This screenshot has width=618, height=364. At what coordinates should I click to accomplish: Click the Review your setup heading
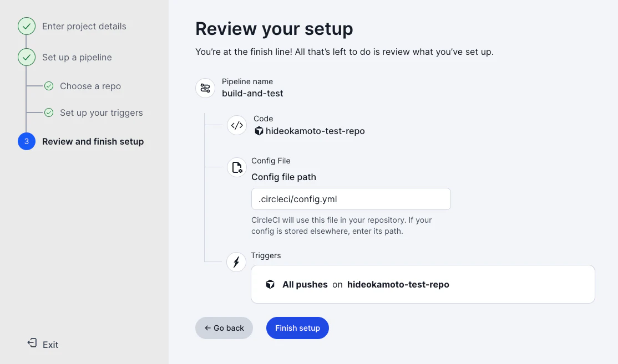coord(274,29)
